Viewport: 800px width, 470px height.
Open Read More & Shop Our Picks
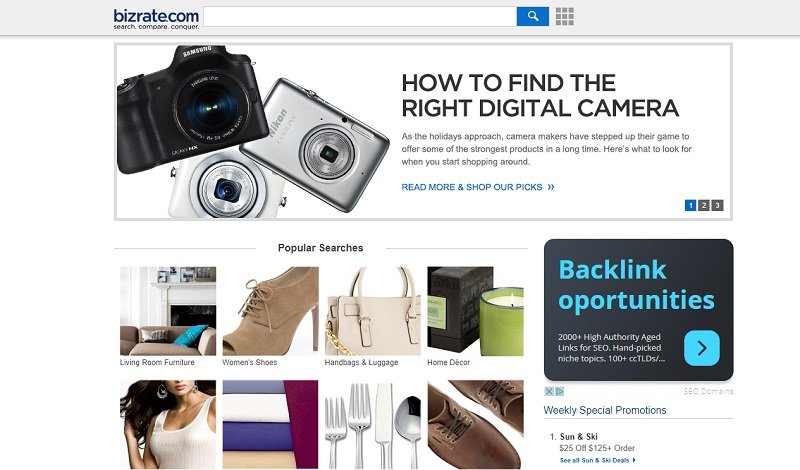[x=478, y=187]
